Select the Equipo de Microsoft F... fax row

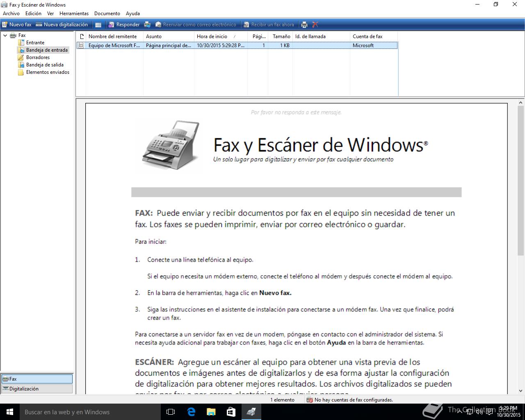tap(237, 46)
